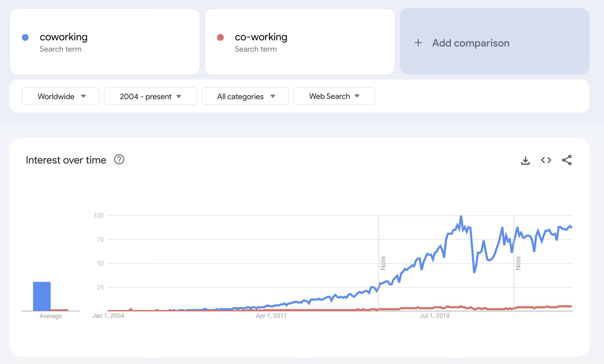Viewport: 604px width, 364px height.
Task: Share the interest over time chart
Action: (x=567, y=160)
